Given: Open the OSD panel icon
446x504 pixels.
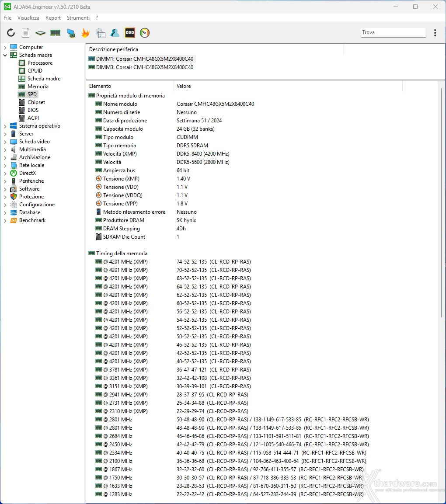Looking at the screenshot, I should [x=130, y=33].
